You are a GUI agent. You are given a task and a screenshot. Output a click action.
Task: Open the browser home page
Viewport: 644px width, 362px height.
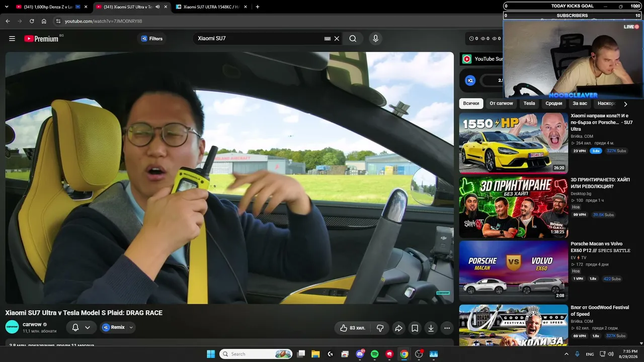(44, 21)
